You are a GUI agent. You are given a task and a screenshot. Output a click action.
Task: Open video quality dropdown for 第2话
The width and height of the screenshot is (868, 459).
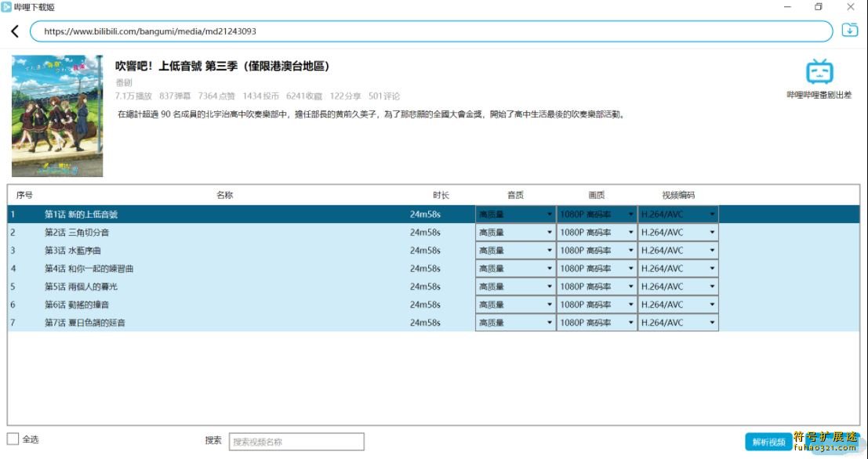(x=597, y=233)
